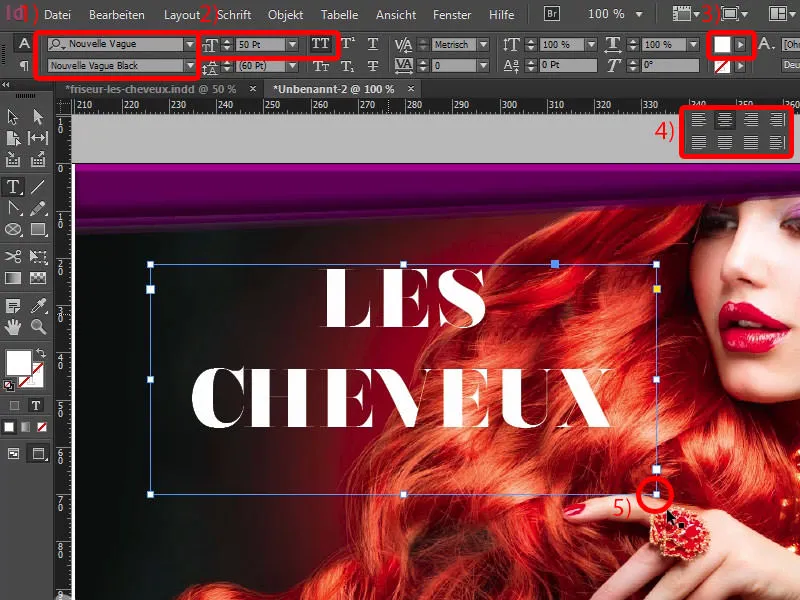Swap fill and stroke arrows
The height and width of the screenshot is (600, 800).
pos(40,353)
